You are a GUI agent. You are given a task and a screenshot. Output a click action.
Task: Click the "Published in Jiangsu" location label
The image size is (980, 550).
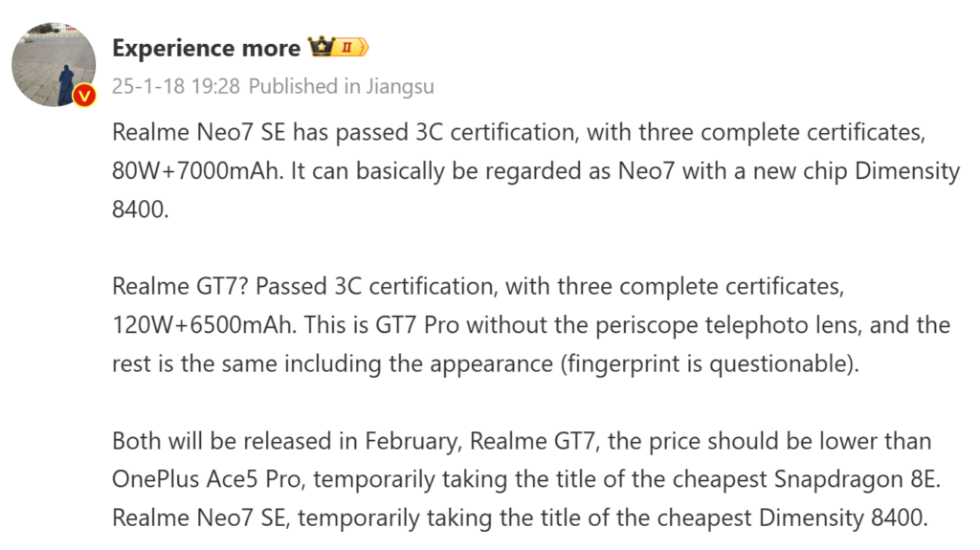pyautogui.click(x=342, y=86)
